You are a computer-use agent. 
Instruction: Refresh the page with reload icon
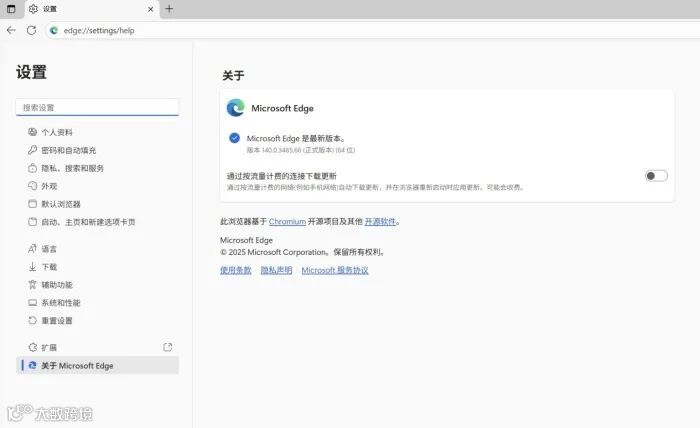tap(31, 30)
